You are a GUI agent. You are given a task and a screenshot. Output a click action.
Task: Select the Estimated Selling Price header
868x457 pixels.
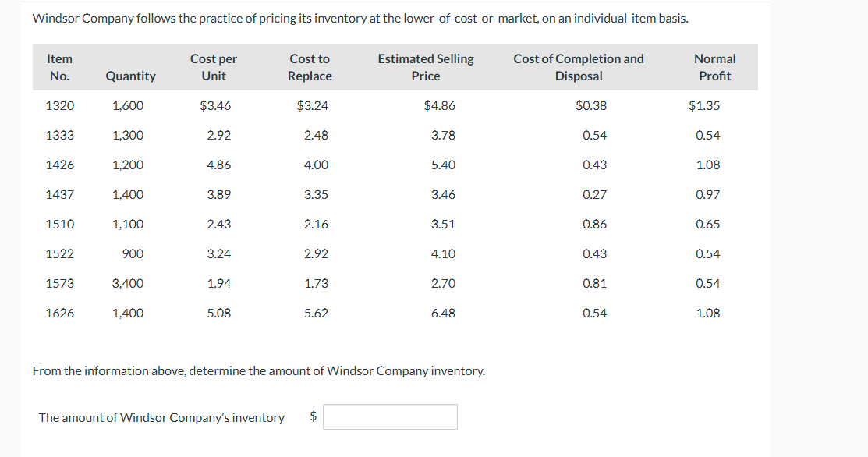[425, 67]
